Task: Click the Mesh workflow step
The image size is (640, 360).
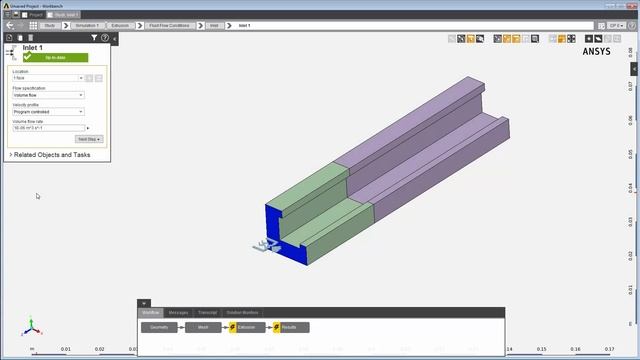Action: (x=203, y=327)
